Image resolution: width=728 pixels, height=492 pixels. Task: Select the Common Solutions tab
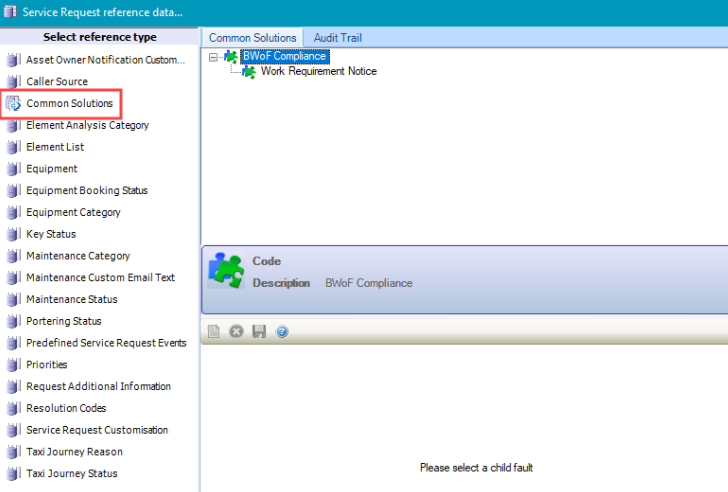coord(252,38)
